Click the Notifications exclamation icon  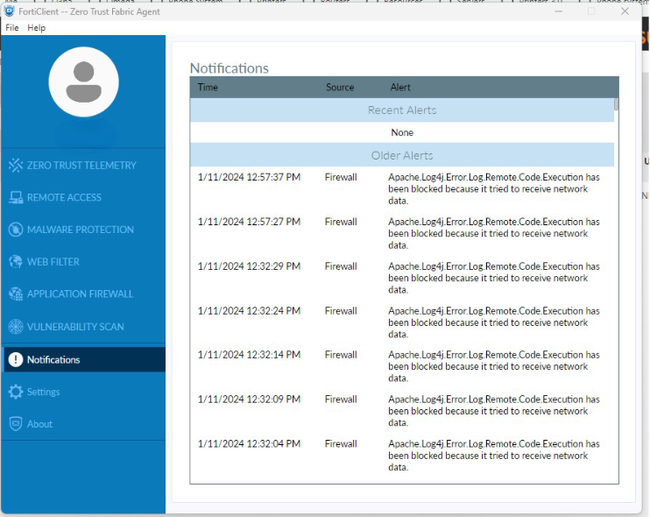tap(16, 359)
